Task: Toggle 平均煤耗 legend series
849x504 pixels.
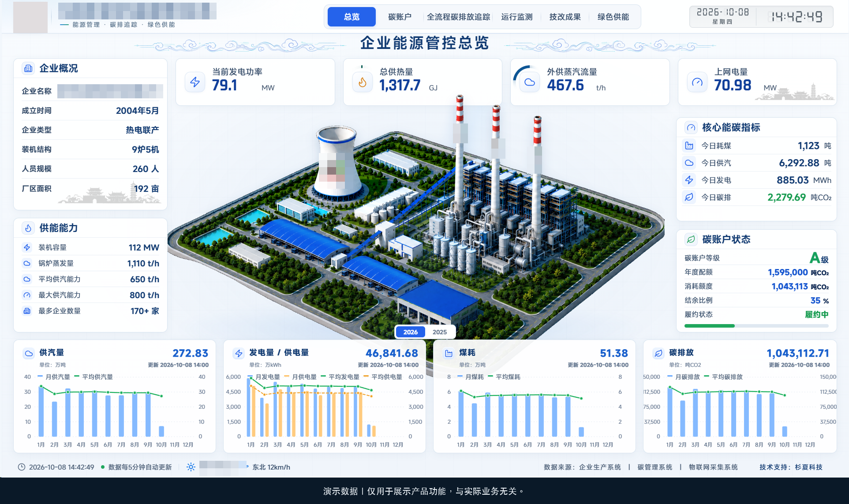Action: tap(504, 377)
